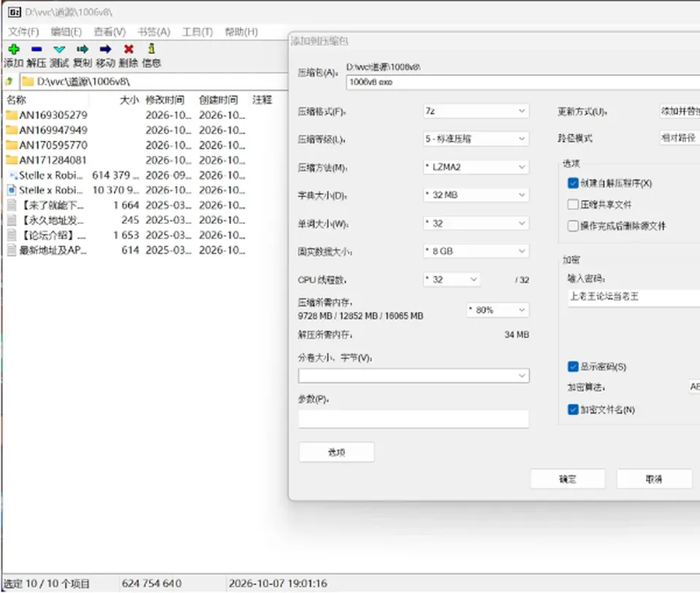Toggle the encrypt file names (加密文件名) checkbox
Viewport: 700px width, 593px height.
(x=573, y=409)
